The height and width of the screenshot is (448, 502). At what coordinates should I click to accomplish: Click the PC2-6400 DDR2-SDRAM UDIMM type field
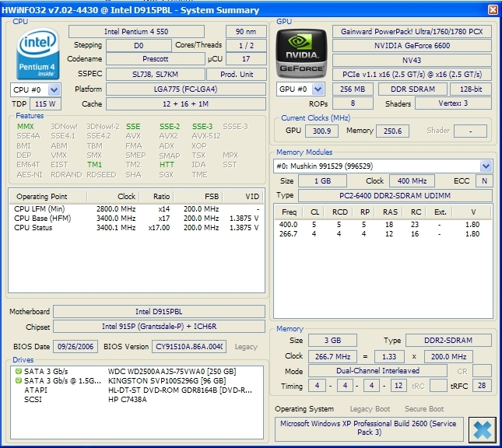395,195
